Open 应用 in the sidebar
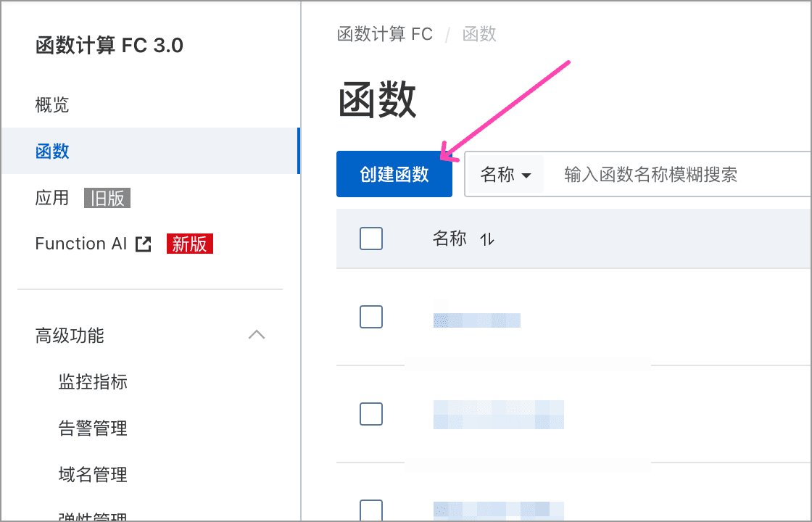The image size is (812, 522). click(x=51, y=198)
